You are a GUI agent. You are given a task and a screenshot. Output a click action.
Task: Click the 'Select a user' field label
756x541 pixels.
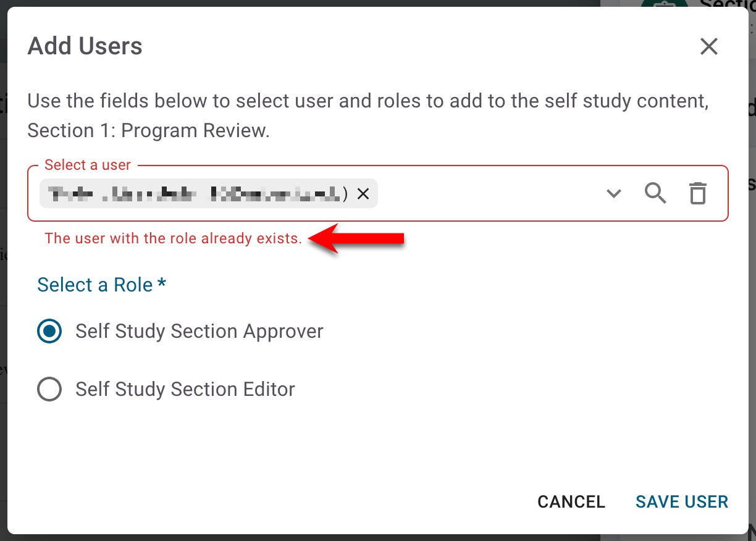click(x=88, y=166)
